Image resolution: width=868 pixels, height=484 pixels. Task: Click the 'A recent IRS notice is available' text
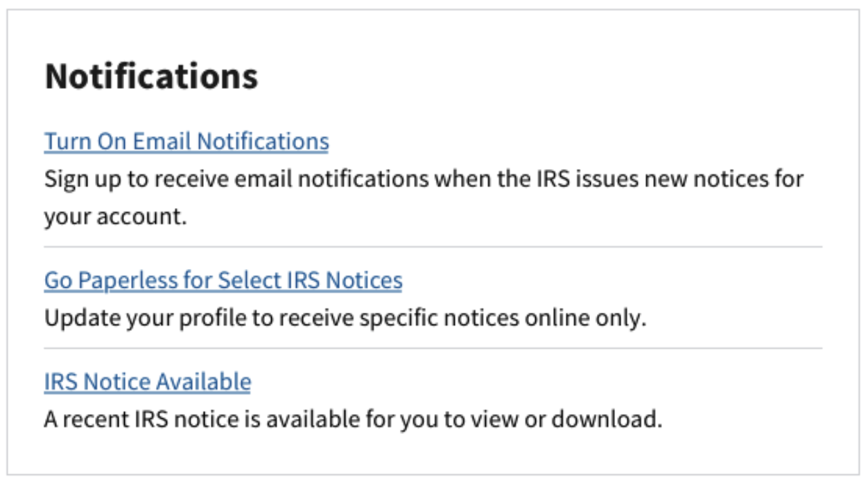click(353, 420)
